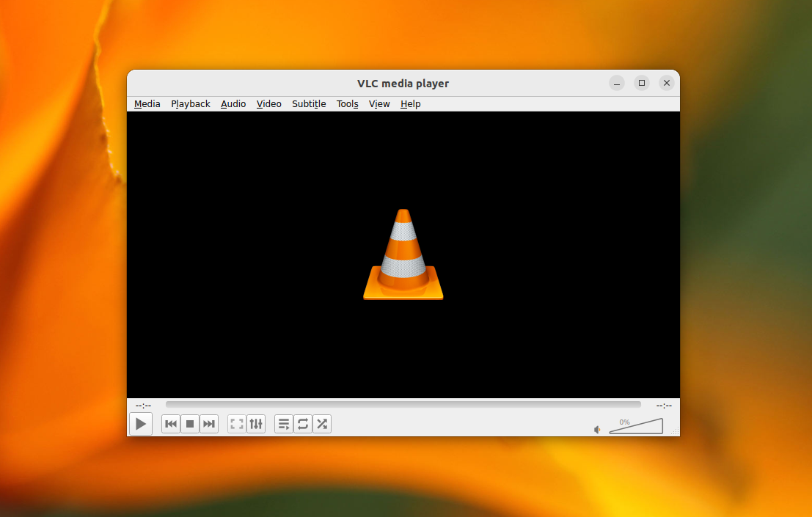Open the extended settings equalizer icon
The image size is (812, 517).
tap(256, 423)
